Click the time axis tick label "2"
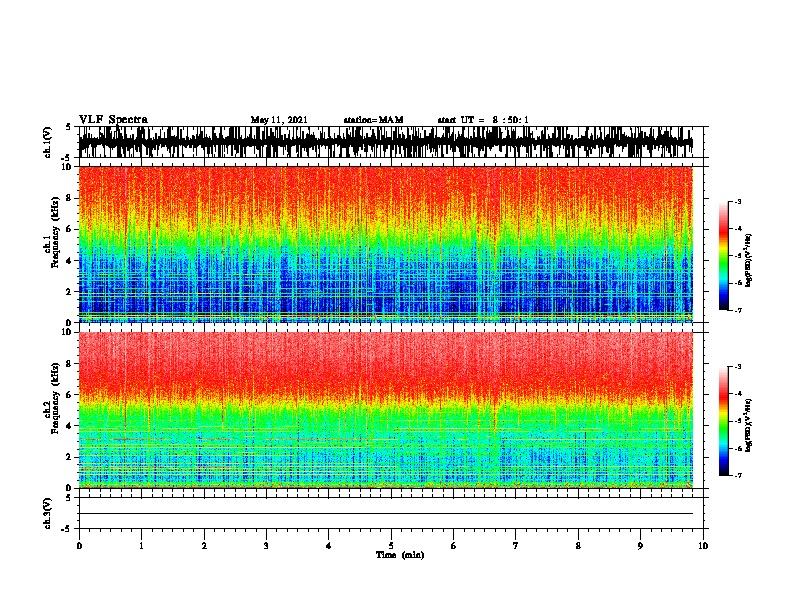This screenshot has height=612, width=792. click(x=204, y=546)
